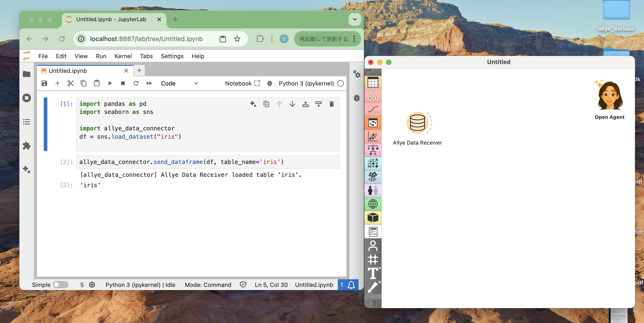
Task: Click the run cell play icon
Action: tap(110, 83)
